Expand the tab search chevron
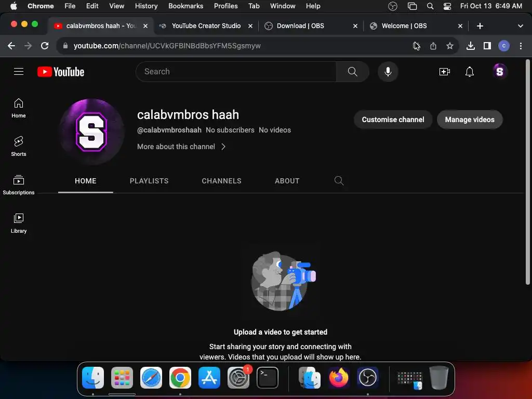This screenshot has height=399, width=532. tap(521, 26)
